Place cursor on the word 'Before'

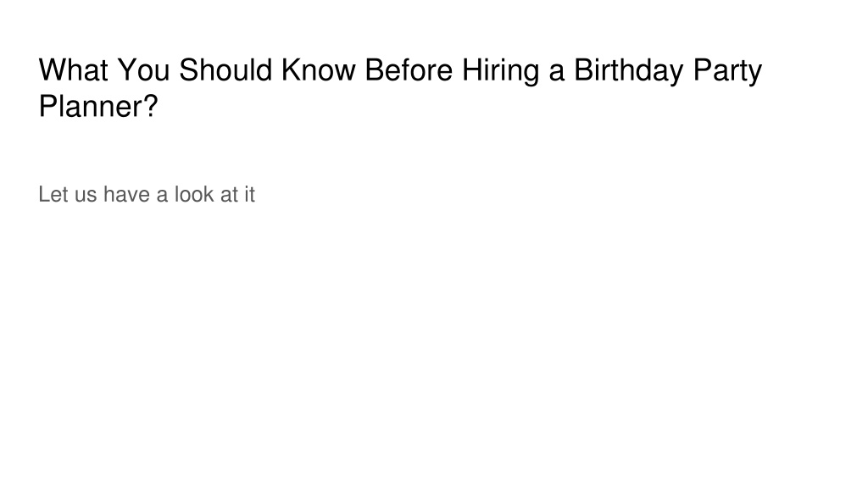click(409, 70)
